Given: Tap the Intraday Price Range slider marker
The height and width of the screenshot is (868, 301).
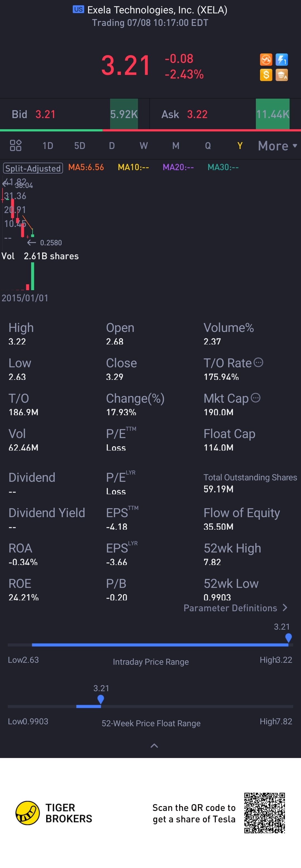Looking at the screenshot, I should (288, 638).
